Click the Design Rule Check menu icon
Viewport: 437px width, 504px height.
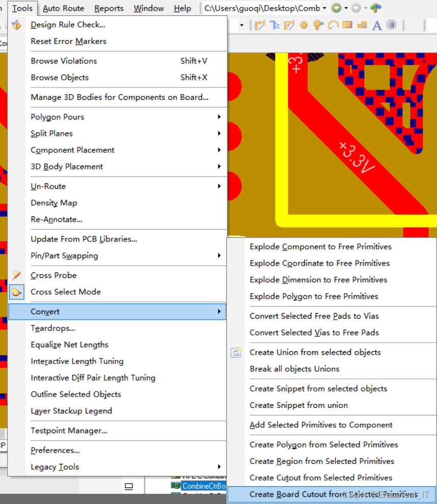[x=16, y=25]
